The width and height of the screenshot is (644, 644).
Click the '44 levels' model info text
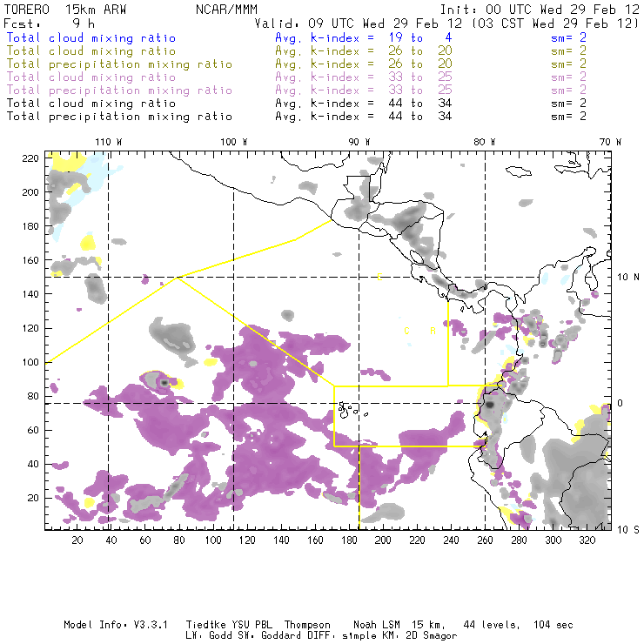click(492, 625)
